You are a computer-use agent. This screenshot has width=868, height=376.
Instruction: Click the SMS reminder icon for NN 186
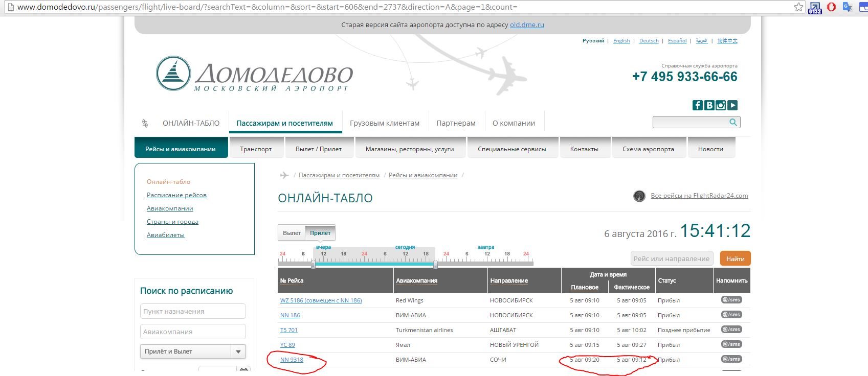click(x=731, y=315)
